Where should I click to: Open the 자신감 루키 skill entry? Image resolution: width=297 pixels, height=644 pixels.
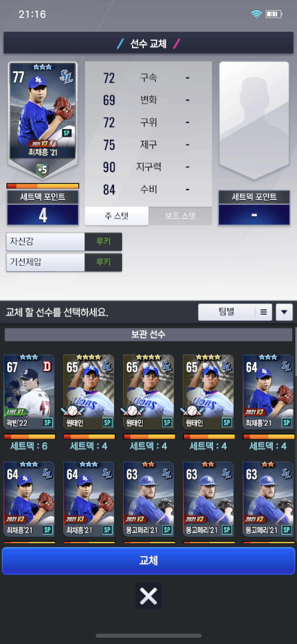click(64, 242)
